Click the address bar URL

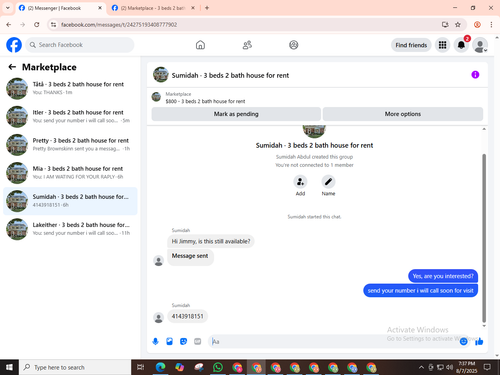click(119, 25)
